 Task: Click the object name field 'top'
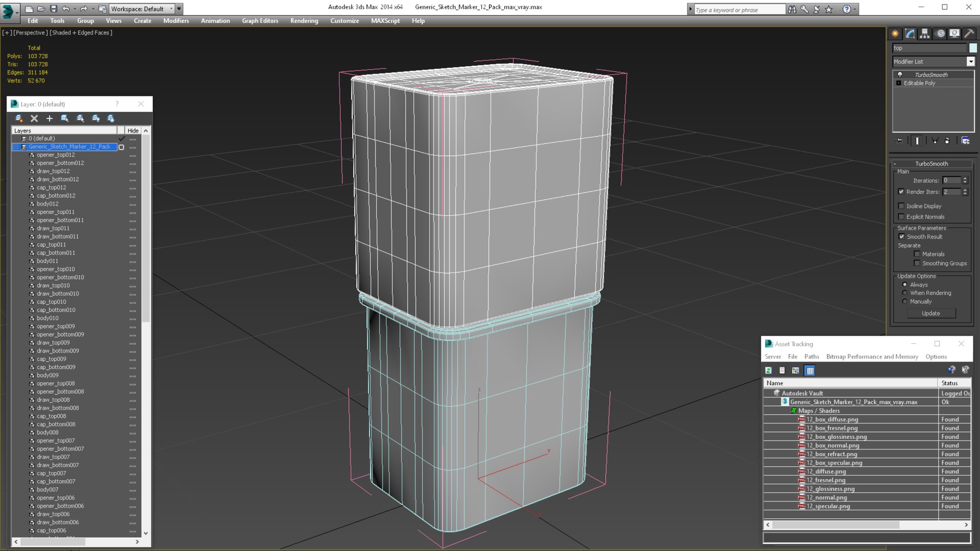point(929,48)
